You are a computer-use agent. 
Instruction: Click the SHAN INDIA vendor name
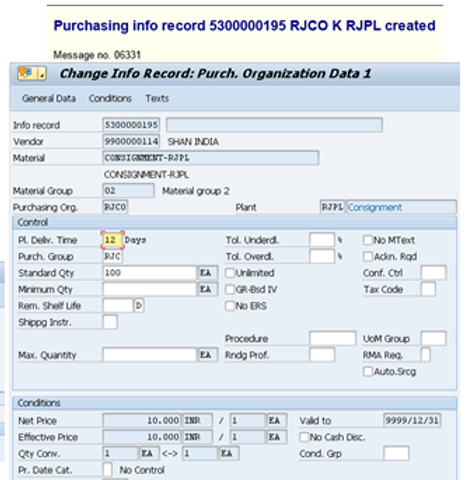(193, 142)
